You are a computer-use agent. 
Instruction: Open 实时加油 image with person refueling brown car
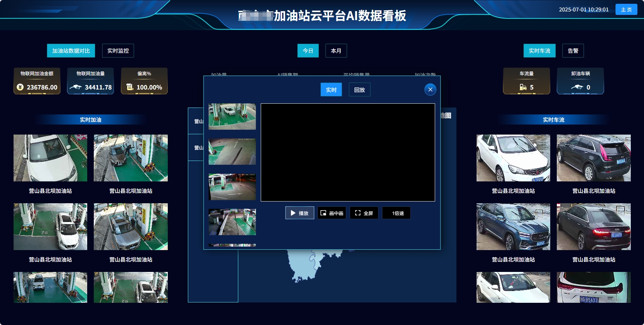[131, 158]
